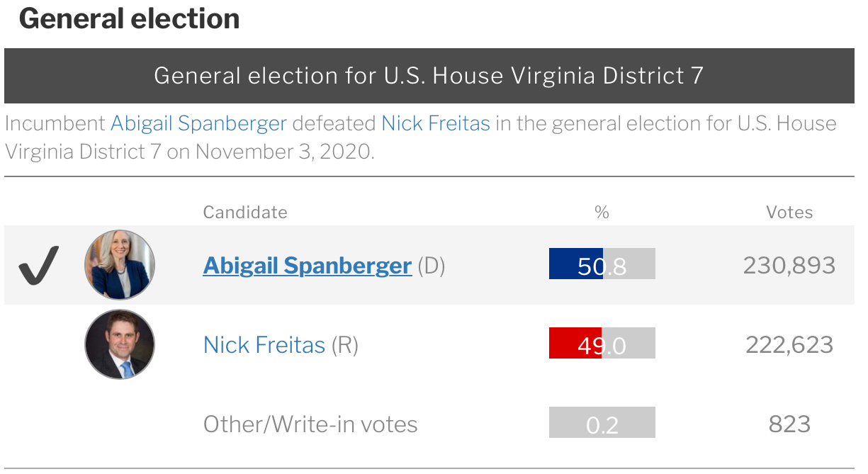Open Nick Freitas link in summary sentence
Screen dimensions: 868x474
(x=435, y=123)
